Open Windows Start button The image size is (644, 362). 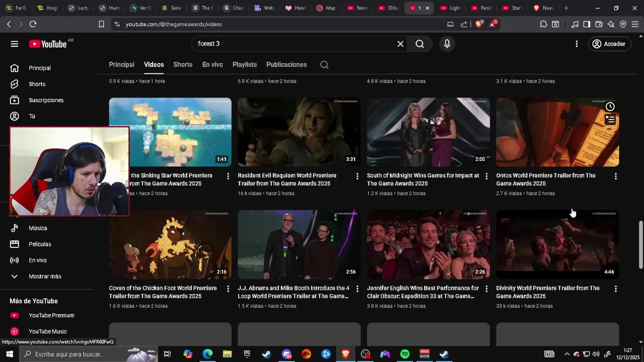point(9,354)
